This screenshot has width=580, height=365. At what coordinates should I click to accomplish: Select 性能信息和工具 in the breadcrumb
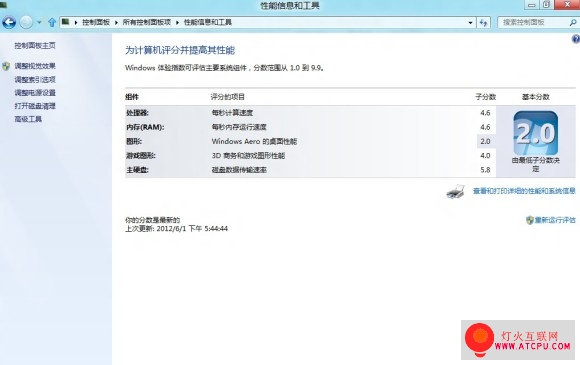point(208,22)
